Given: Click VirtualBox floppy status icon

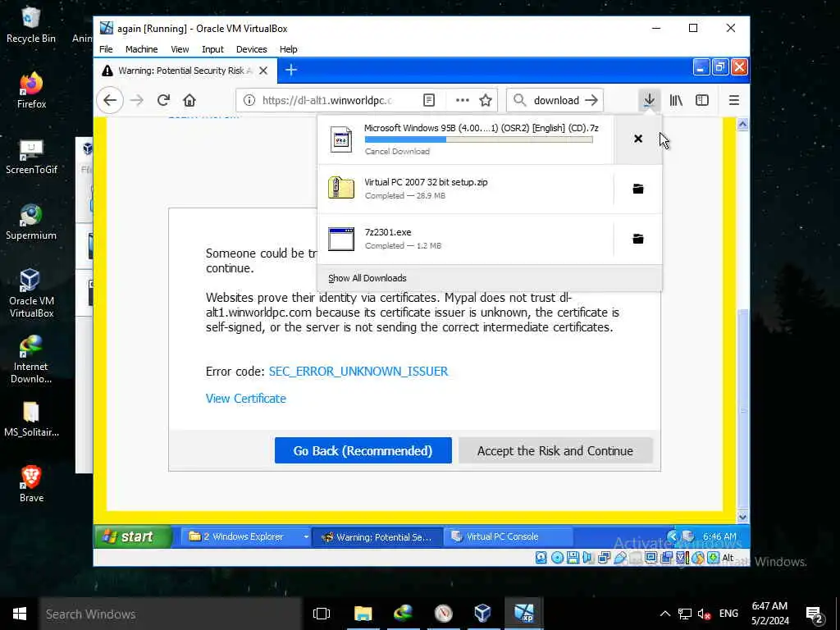Looking at the screenshot, I should click(573, 558).
